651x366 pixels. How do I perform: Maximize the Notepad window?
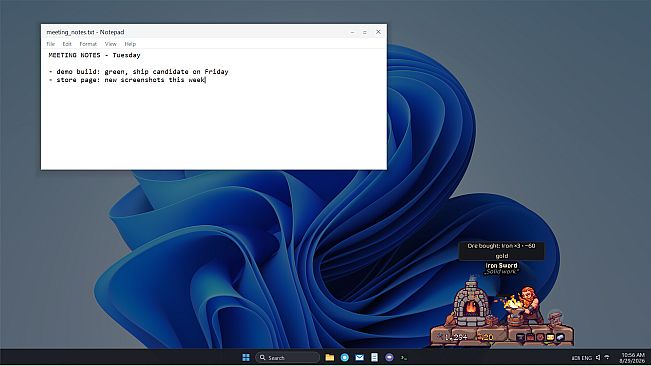tap(365, 32)
